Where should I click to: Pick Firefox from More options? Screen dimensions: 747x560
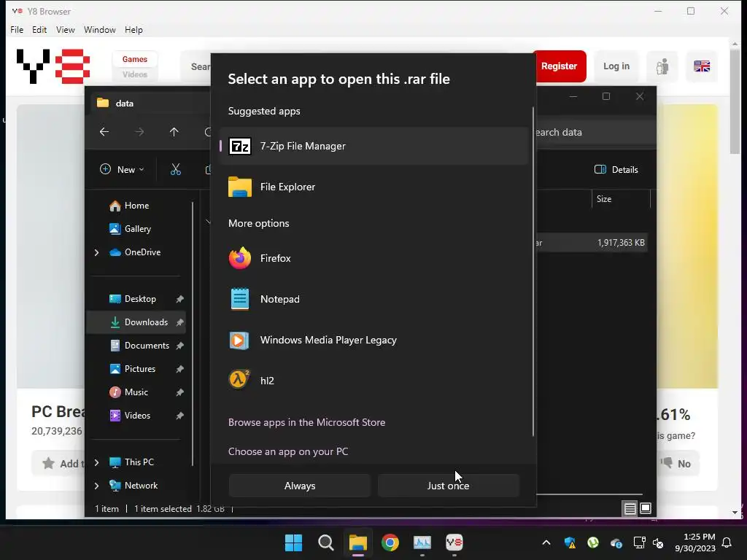tap(374, 258)
